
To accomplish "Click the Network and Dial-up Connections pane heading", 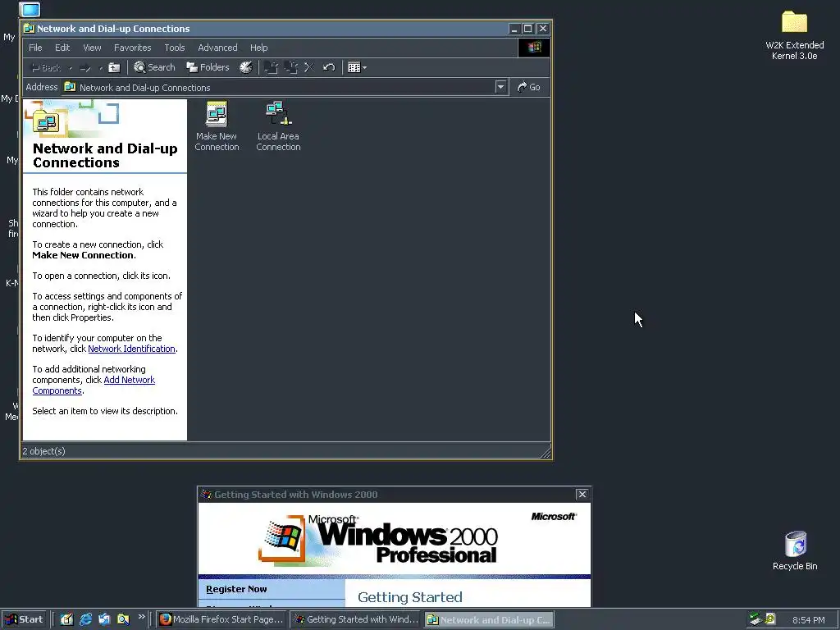I will point(105,155).
